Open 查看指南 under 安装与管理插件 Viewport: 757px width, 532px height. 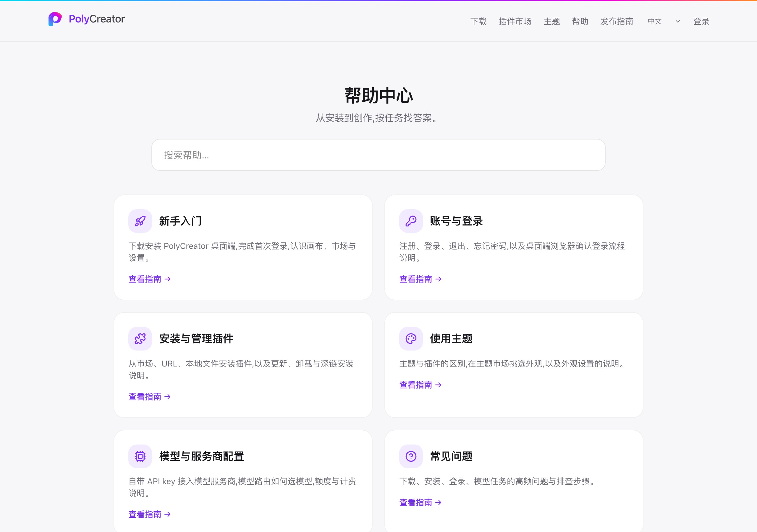150,397
